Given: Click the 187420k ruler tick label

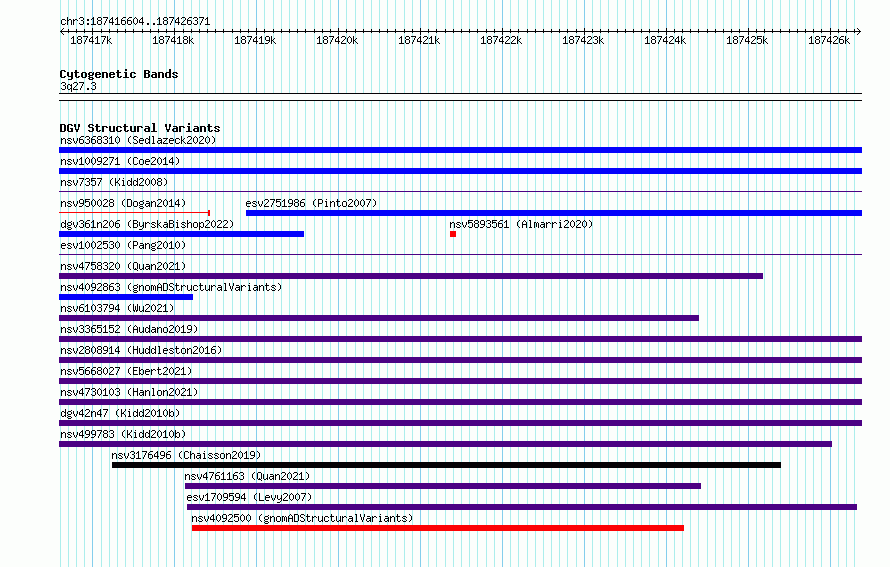Looking at the screenshot, I should click(337, 40).
